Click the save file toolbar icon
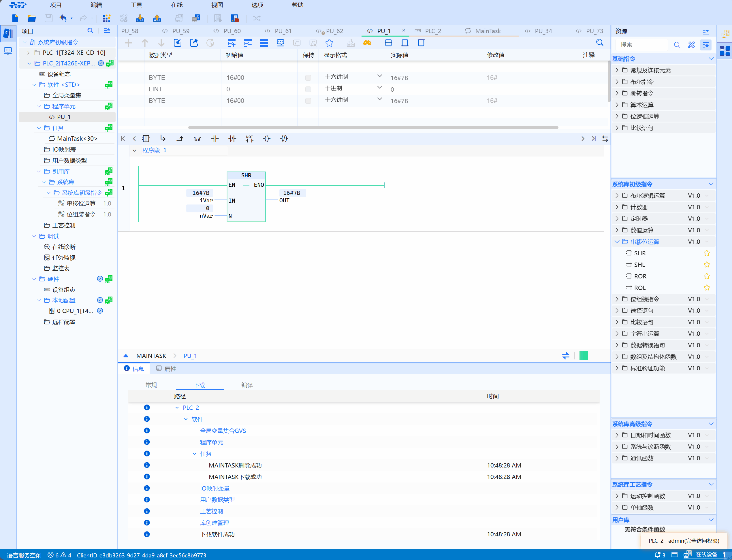 [48, 18]
